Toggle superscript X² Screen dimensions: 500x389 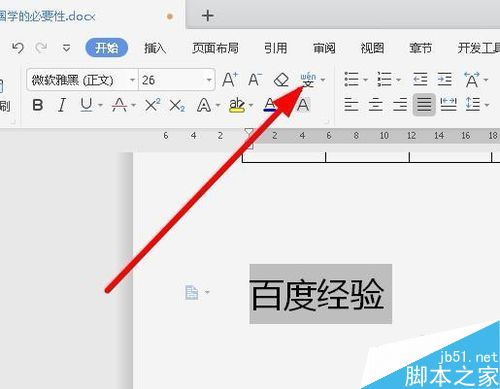tap(153, 105)
